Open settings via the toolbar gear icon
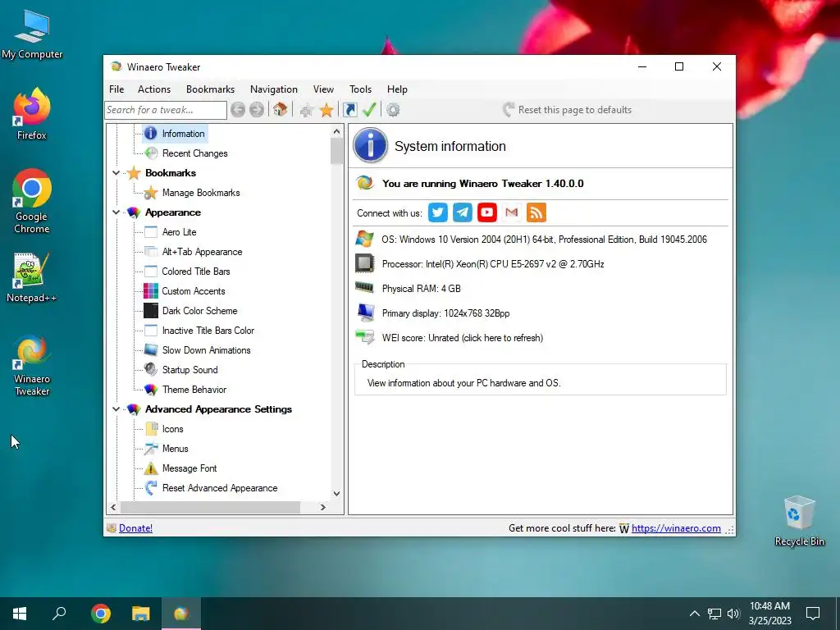840x630 pixels. pos(393,110)
